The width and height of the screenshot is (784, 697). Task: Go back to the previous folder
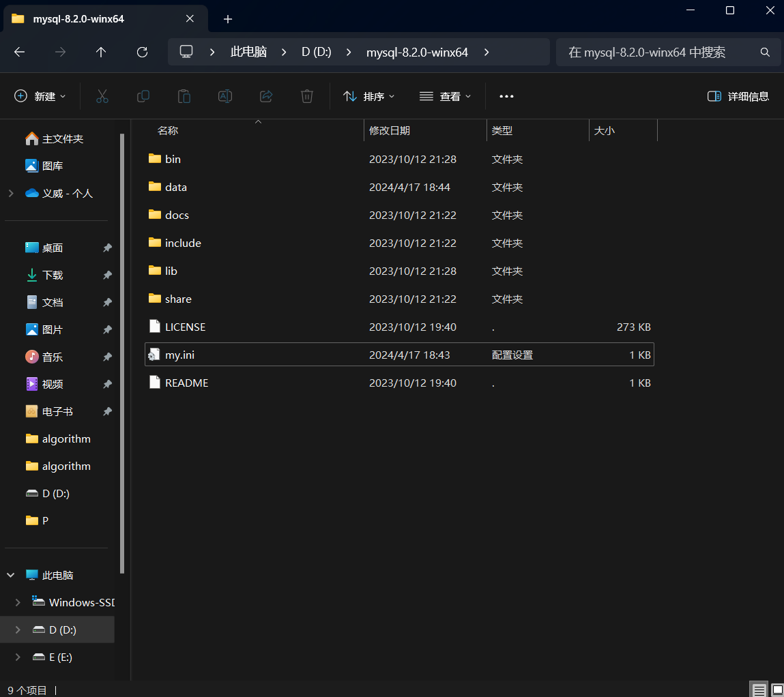coord(20,52)
